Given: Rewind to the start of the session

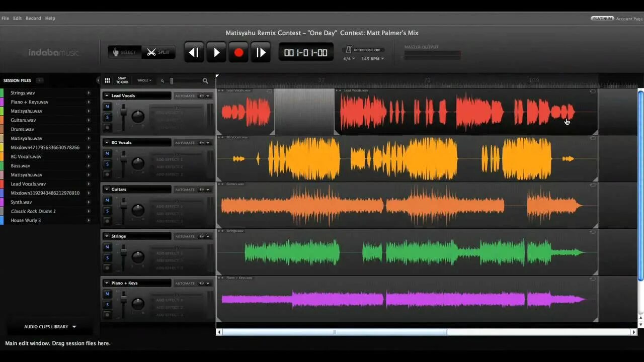Looking at the screenshot, I should click(x=194, y=52).
